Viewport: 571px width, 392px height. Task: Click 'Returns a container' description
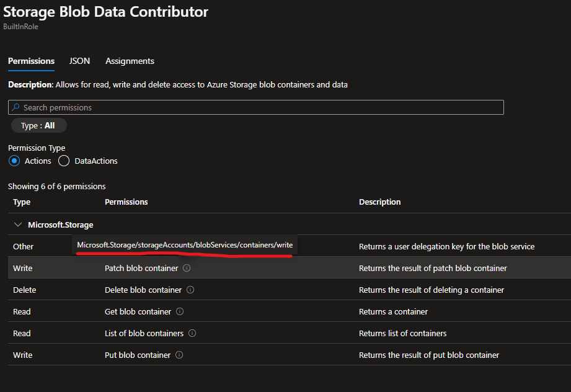pos(393,311)
